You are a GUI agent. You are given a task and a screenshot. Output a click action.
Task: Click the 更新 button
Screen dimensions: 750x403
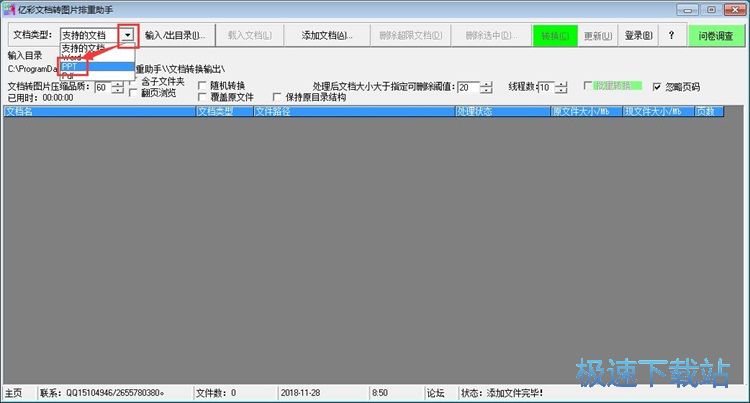[x=598, y=36]
